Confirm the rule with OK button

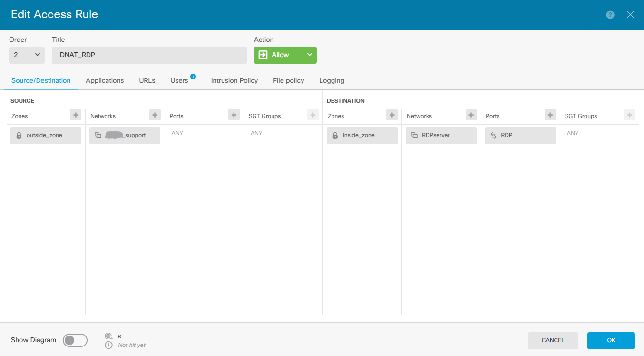point(611,340)
